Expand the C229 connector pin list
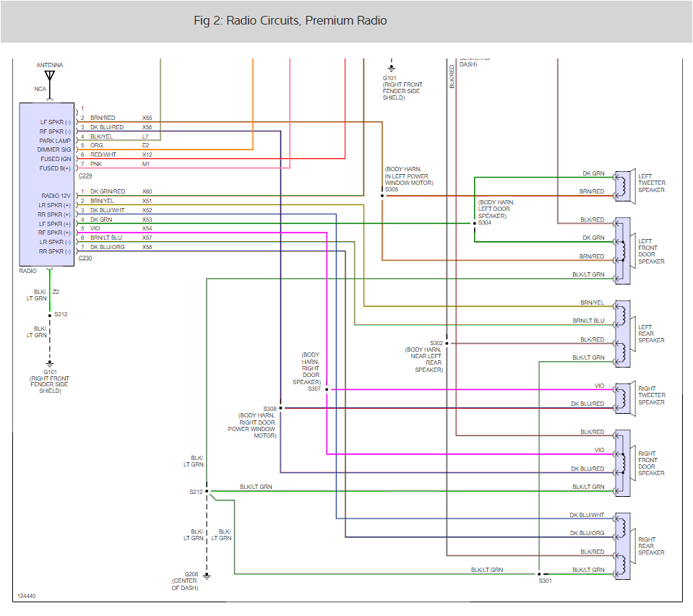 pos(85,175)
